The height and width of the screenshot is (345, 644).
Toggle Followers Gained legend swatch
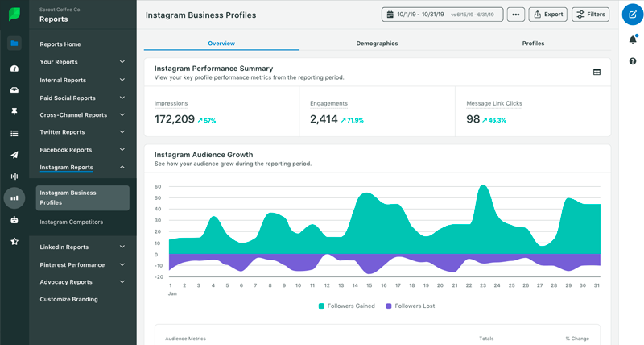[x=322, y=306]
